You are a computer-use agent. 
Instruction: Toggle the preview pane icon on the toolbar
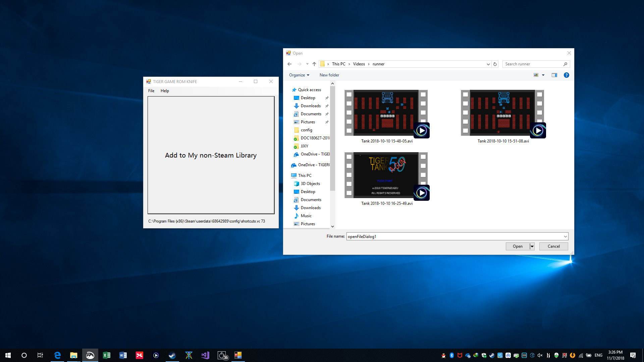pos(554,75)
